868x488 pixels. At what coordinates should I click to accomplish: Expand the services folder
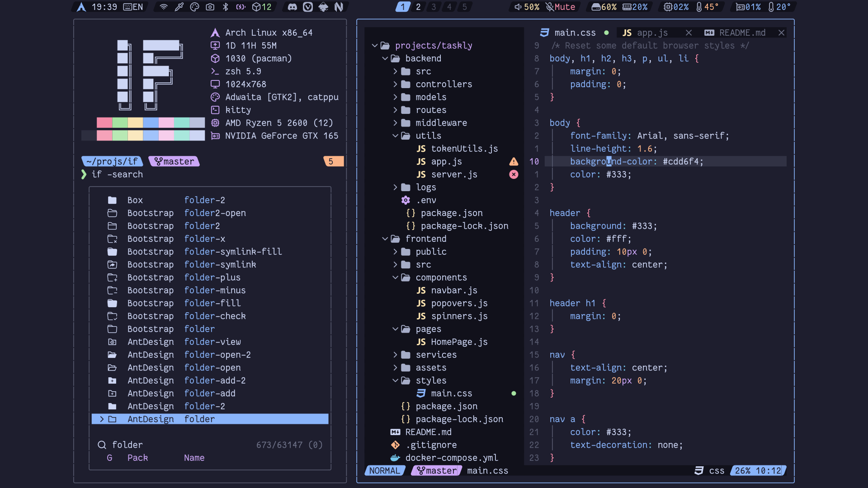point(395,355)
